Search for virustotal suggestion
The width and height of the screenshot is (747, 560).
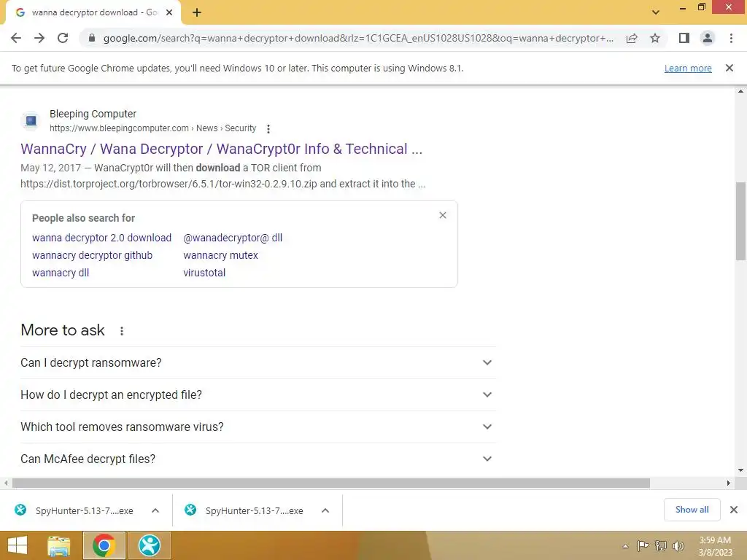tap(204, 273)
